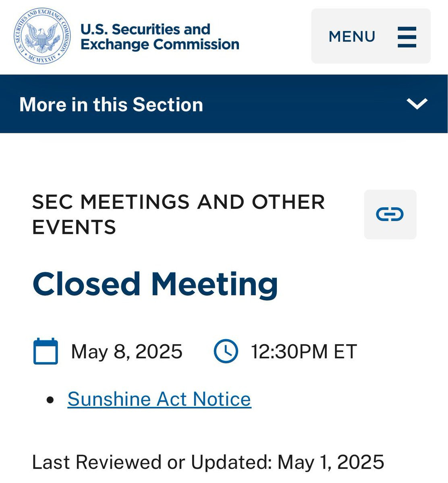Click the Exchange Commission wordmark text
Screen dimensions: 448x483
(160, 45)
